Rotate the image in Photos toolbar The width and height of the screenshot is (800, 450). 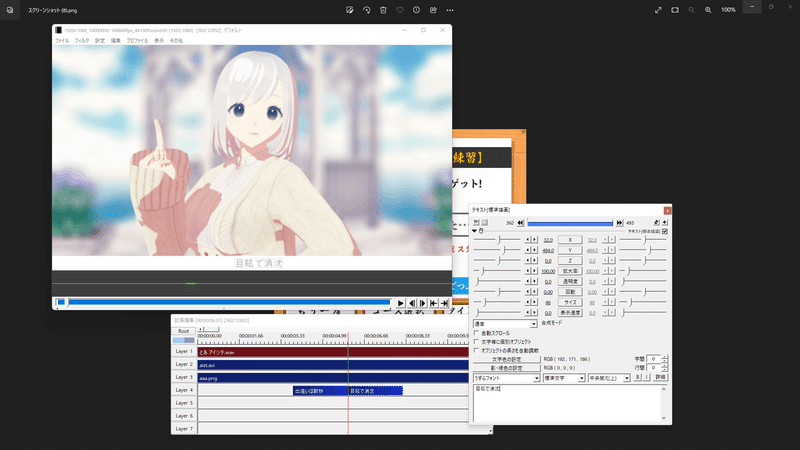pyautogui.click(x=366, y=10)
